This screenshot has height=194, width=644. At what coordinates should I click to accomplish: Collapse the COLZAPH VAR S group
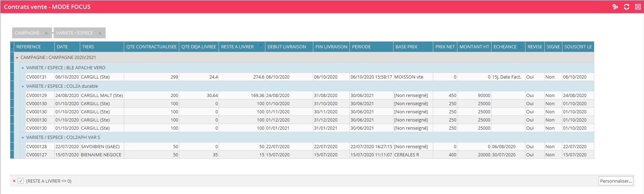pos(23,138)
